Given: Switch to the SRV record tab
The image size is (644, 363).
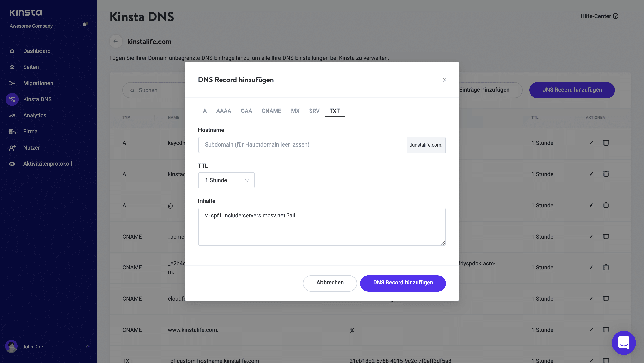Looking at the screenshot, I should 314,111.
